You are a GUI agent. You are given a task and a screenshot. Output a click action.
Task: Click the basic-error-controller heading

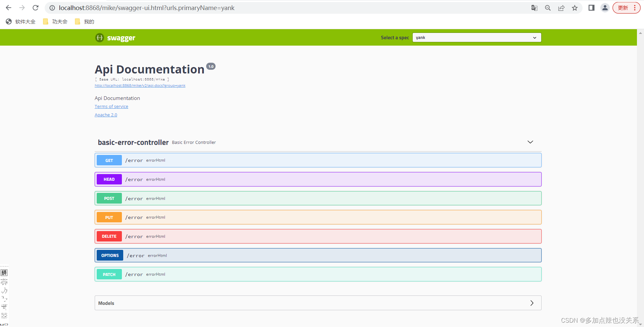click(133, 142)
